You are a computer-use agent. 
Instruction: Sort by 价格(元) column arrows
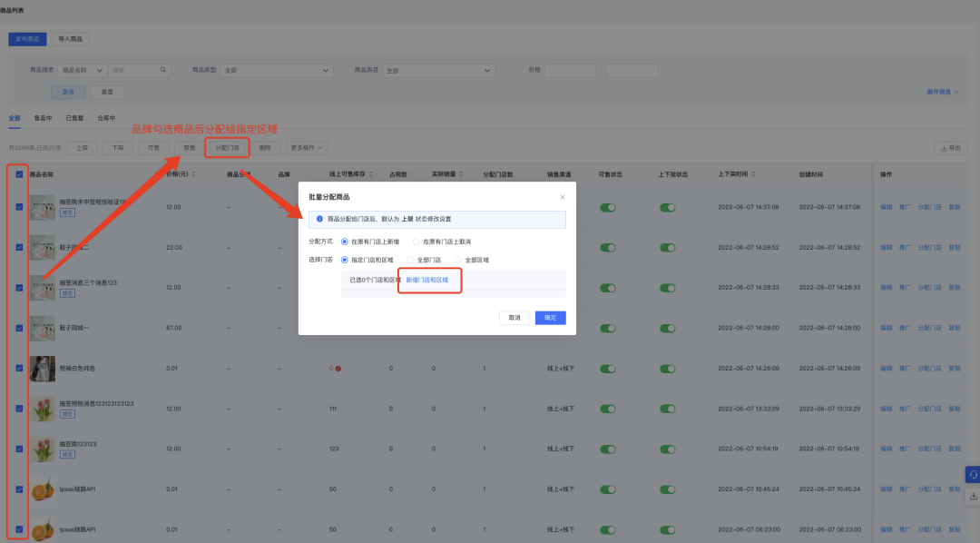point(194,174)
